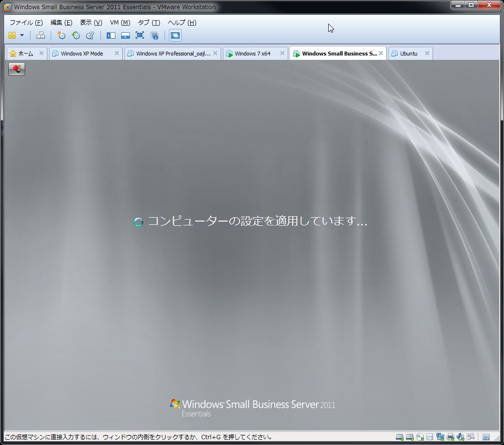This screenshot has width=504, height=445.
Task: Click the USB device status icon
Action: click(471, 436)
